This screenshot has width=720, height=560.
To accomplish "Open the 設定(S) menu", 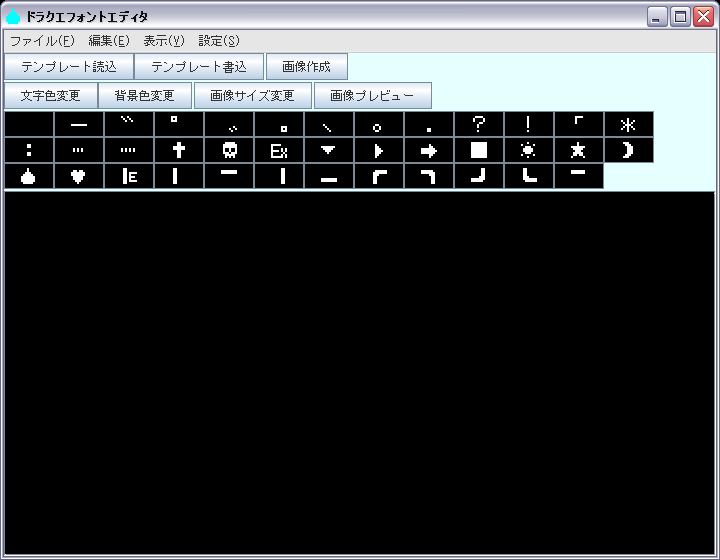I will click(x=219, y=41).
